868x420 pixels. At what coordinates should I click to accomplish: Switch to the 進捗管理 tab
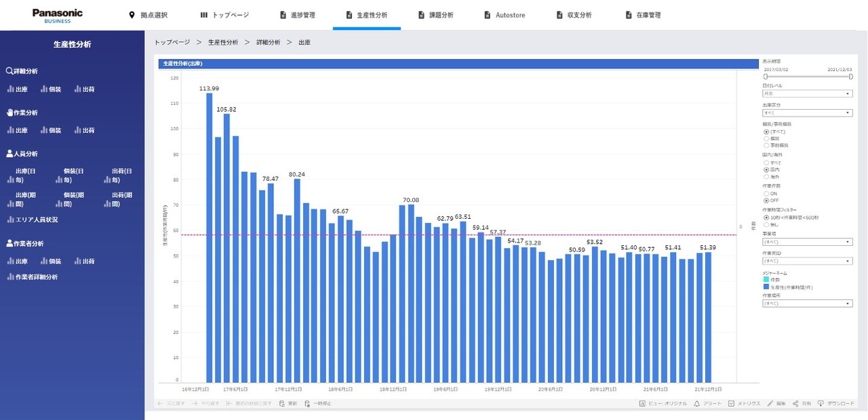(x=296, y=15)
